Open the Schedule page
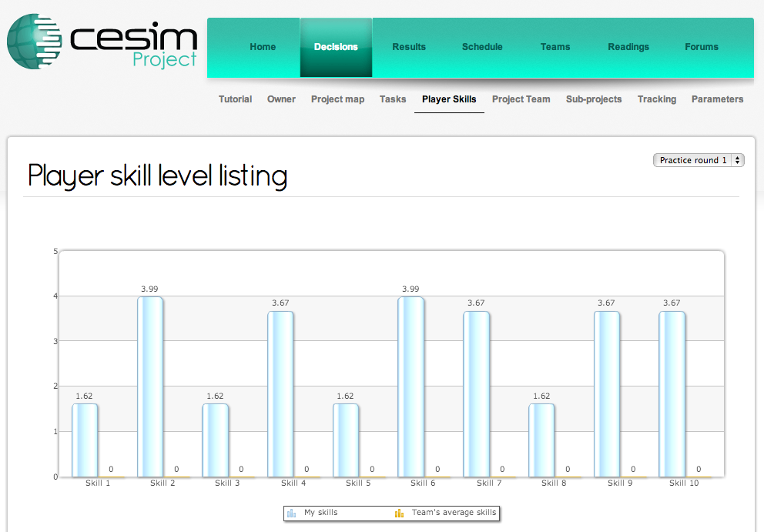The width and height of the screenshot is (764, 532). point(482,47)
